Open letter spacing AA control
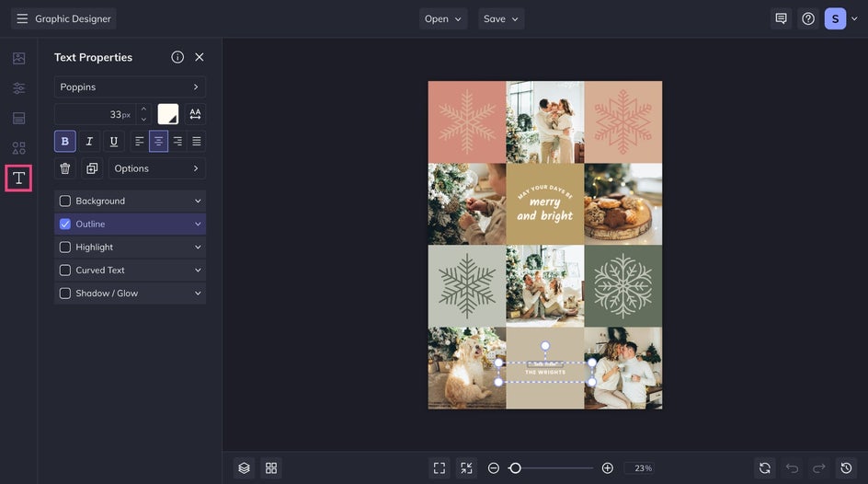 (195, 114)
